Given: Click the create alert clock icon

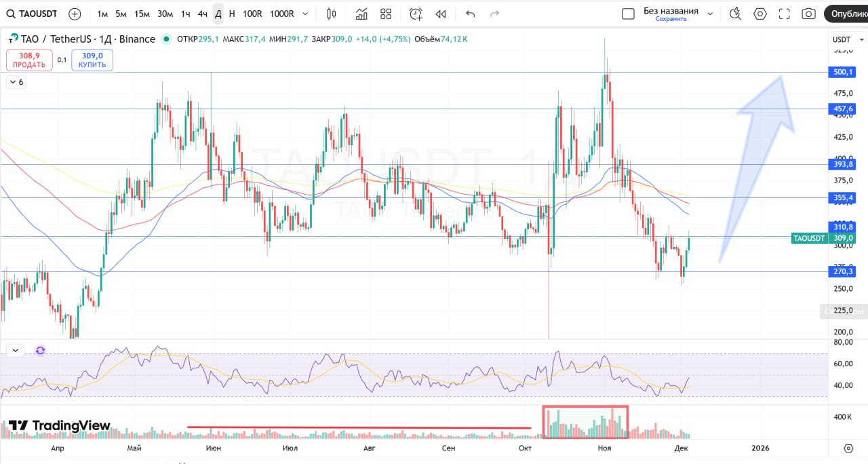Looking at the screenshot, I should 416,14.
